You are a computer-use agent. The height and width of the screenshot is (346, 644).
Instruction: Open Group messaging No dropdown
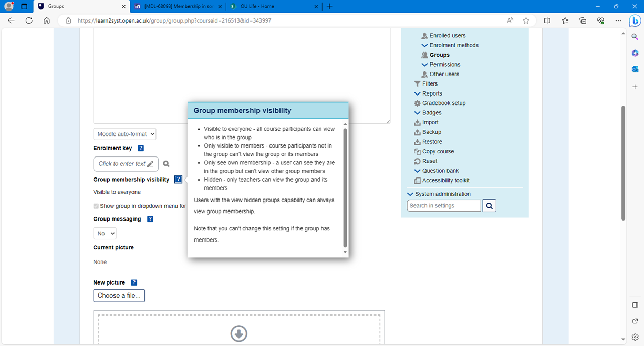coord(105,233)
